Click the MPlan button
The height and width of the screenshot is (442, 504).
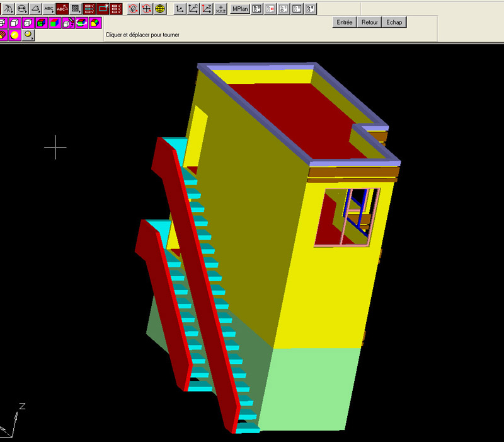click(240, 9)
